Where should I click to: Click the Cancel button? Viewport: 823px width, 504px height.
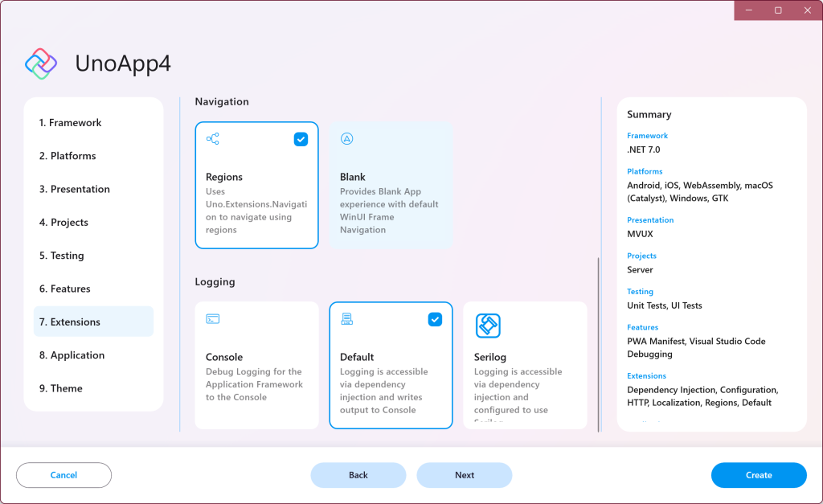(x=63, y=475)
